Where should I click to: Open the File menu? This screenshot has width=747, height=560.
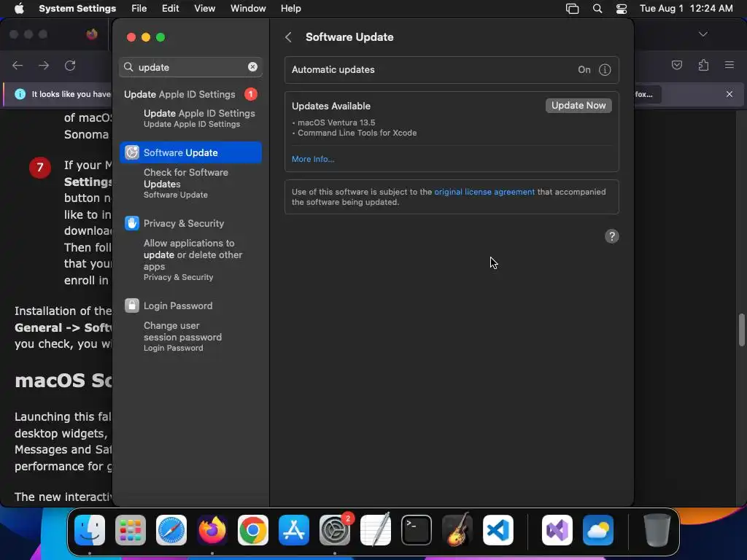coord(139,9)
